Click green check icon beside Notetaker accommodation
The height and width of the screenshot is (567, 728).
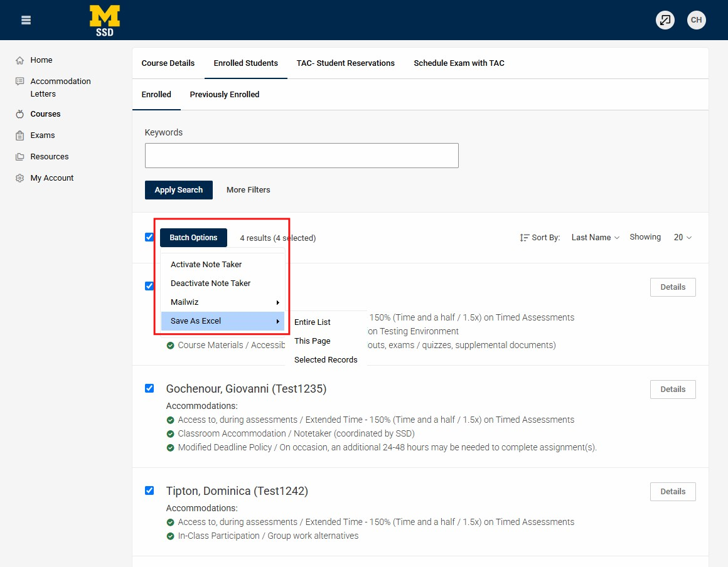[x=171, y=434]
